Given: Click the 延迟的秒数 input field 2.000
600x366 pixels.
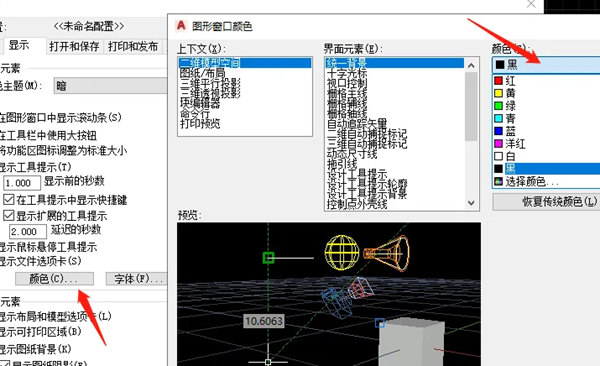Looking at the screenshot, I should pyautogui.click(x=28, y=231).
